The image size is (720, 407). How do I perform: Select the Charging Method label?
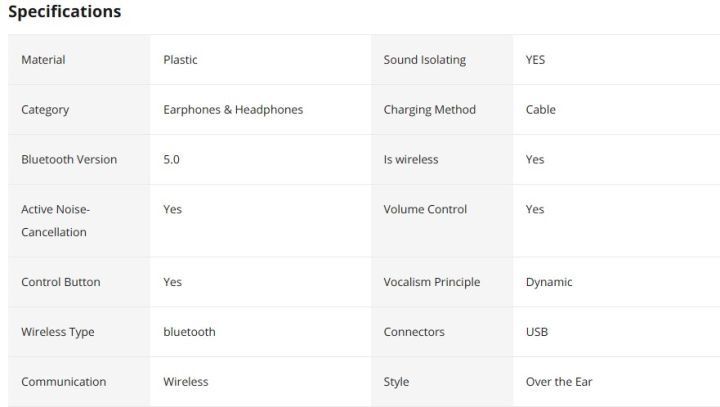[429, 110]
